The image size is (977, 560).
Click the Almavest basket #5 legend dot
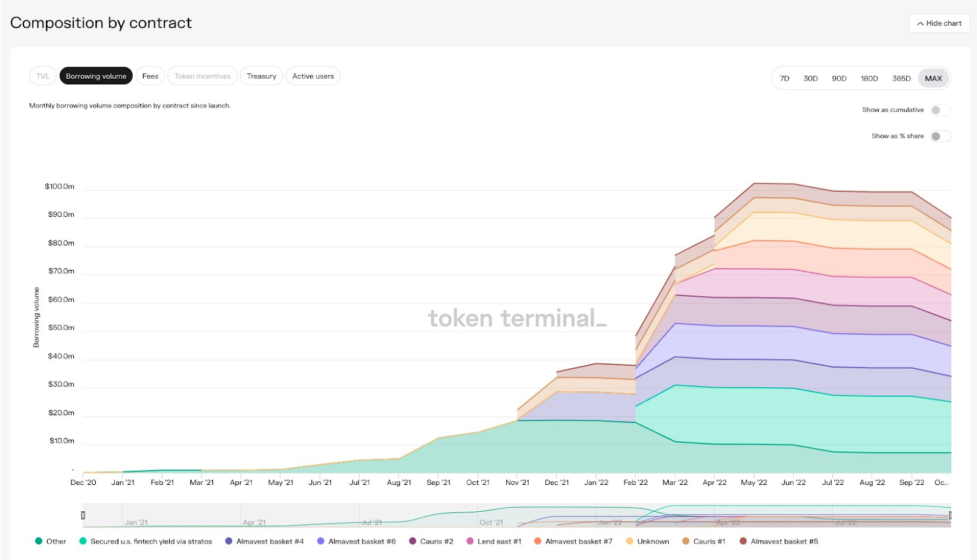pyautogui.click(x=743, y=541)
